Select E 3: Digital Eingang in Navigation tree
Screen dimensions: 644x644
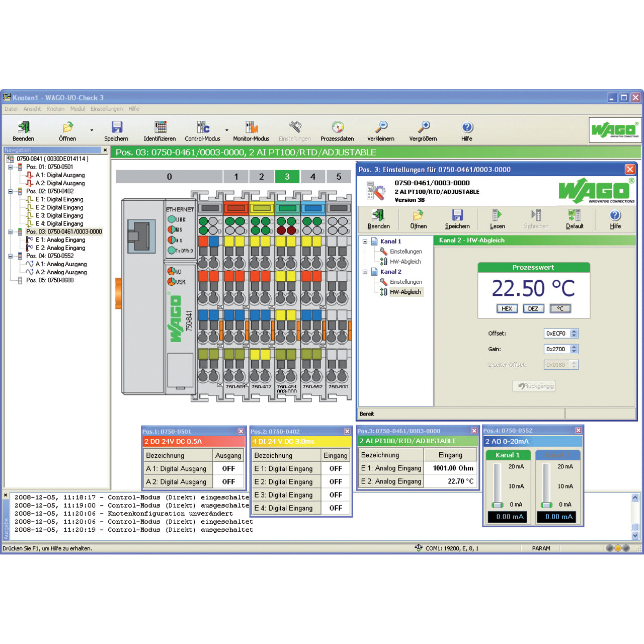point(59,216)
